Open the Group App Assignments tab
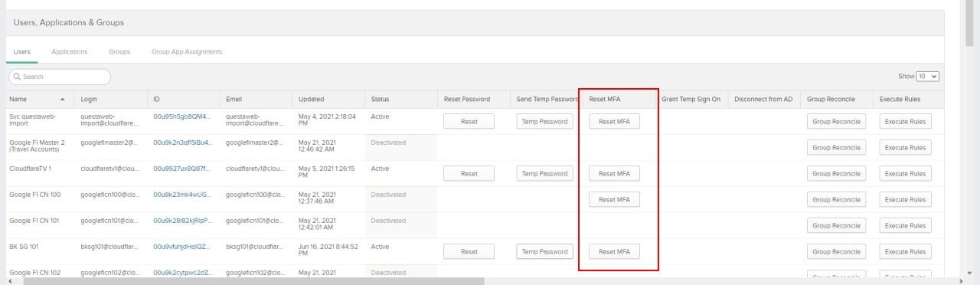980x285 pixels. click(187, 52)
